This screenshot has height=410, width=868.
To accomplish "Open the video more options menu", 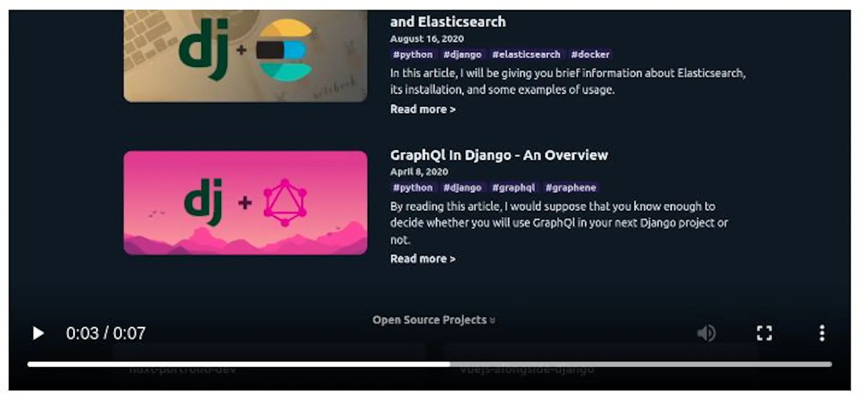I will tap(822, 333).
